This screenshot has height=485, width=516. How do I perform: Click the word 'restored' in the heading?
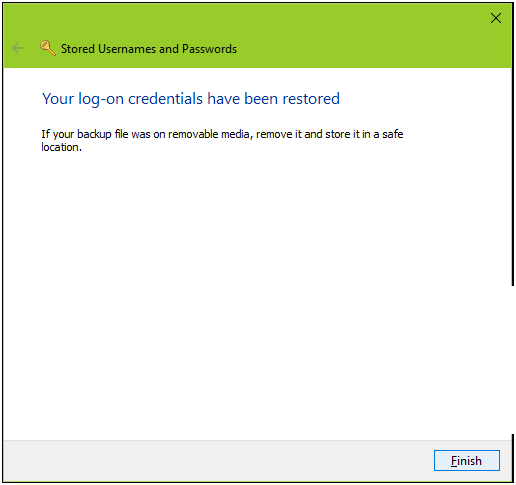[311, 99]
